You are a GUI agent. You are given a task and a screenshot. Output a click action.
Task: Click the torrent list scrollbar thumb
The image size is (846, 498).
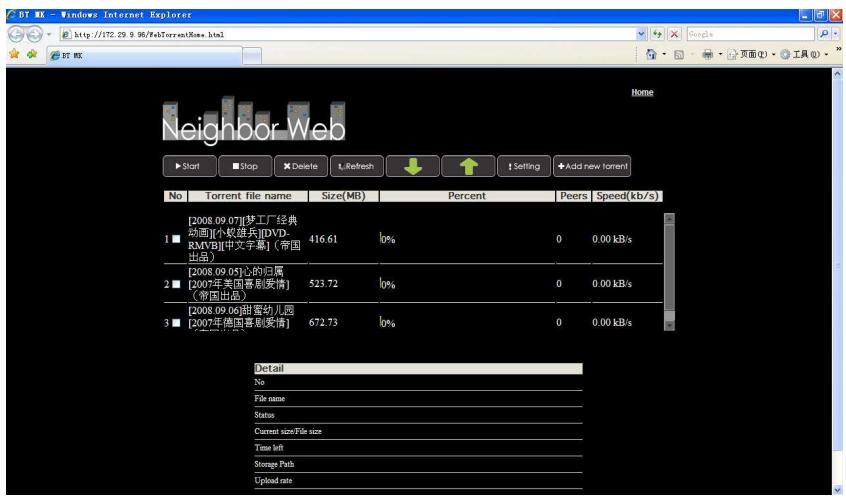pyautogui.click(x=669, y=268)
